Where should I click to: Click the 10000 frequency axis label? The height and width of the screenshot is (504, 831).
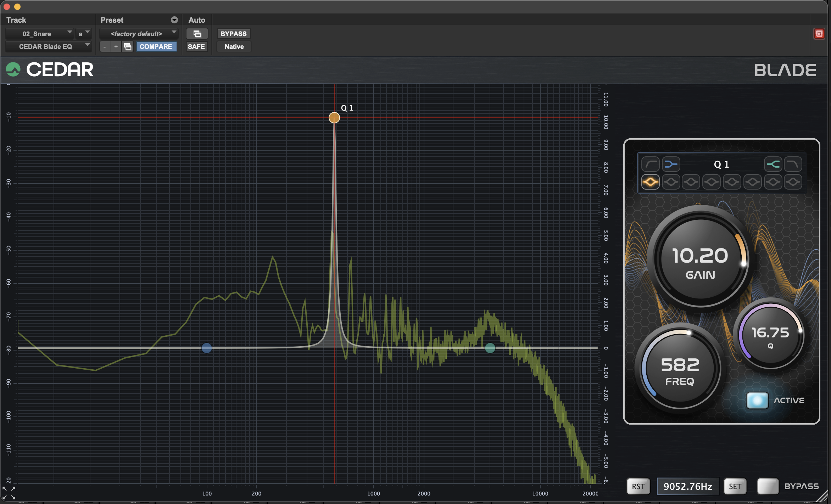pos(540,493)
